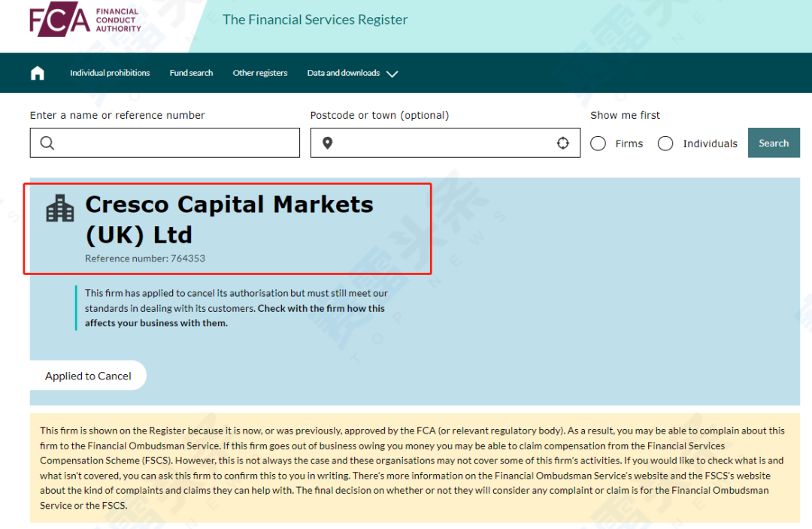Click the location pin icon in postcode field

[327, 143]
